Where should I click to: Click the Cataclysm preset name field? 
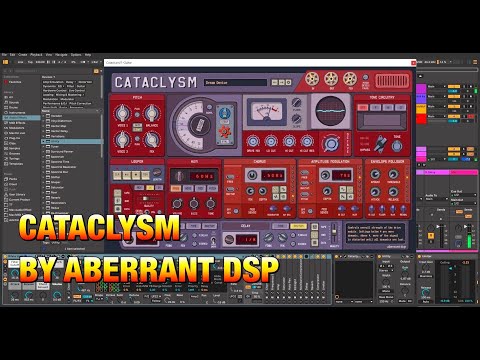pyautogui.click(x=235, y=82)
